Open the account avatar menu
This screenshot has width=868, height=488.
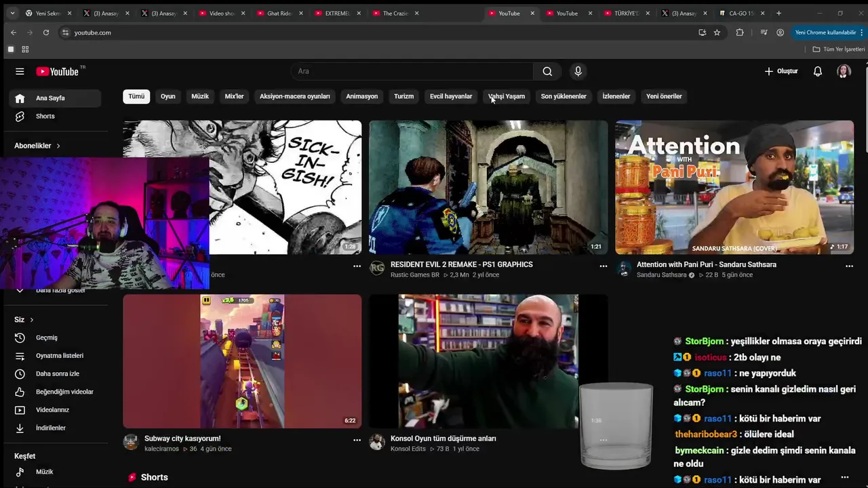click(x=844, y=71)
